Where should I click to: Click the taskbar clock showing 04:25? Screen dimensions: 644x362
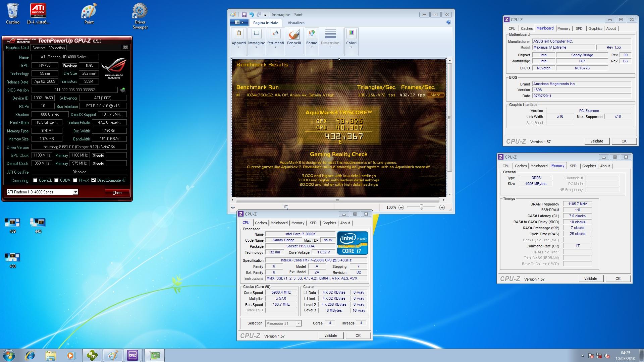[625, 356]
